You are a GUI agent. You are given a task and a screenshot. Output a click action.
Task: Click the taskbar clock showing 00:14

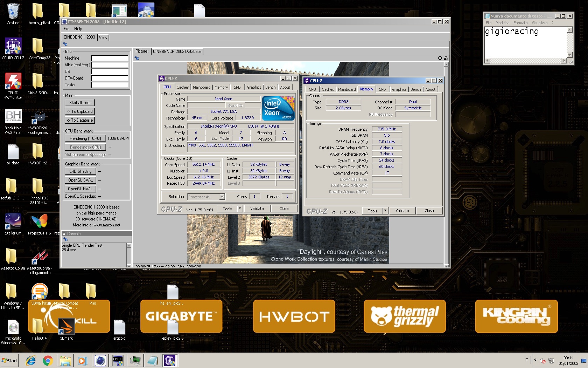(x=568, y=358)
